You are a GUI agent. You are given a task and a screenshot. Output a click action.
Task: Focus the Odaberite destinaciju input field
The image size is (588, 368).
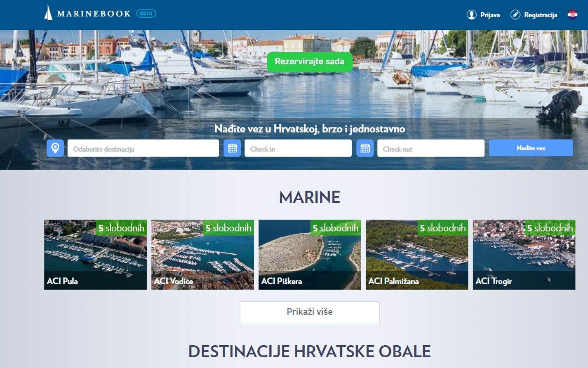[x=143, y=149]
